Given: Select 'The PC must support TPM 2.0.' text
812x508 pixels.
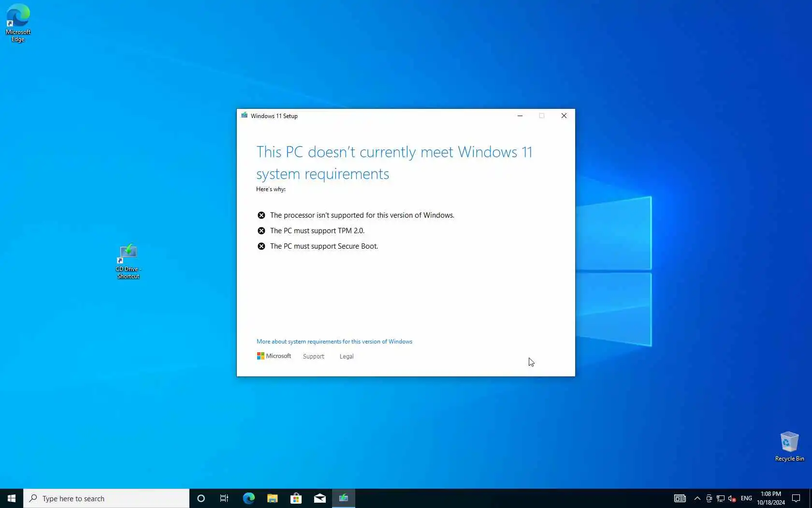Looking at the screenshot, I should 317,231.
